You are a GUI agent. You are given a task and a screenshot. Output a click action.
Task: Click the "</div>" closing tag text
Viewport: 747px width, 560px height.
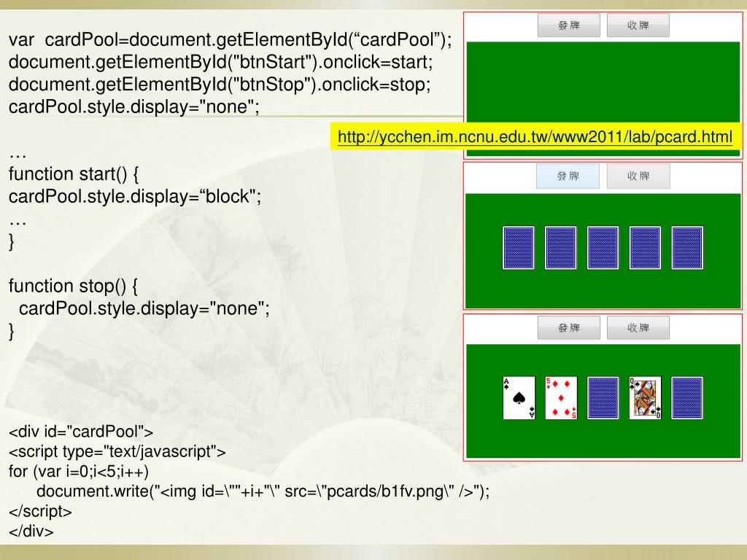[x=31, y=531]
